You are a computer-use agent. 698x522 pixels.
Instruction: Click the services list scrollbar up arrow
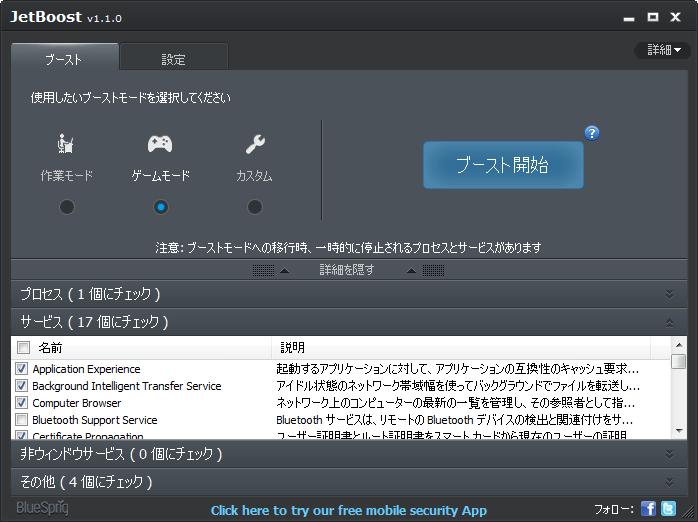[x=679, y=344]
